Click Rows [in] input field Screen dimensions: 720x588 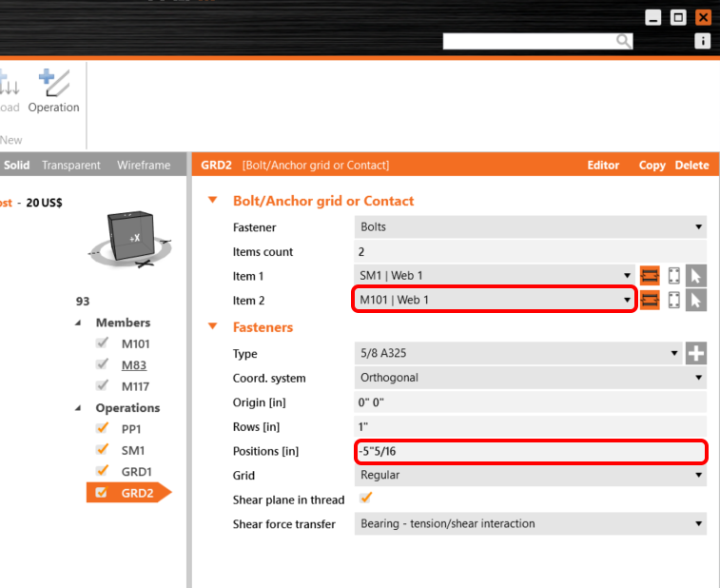(x=531, y=426)
